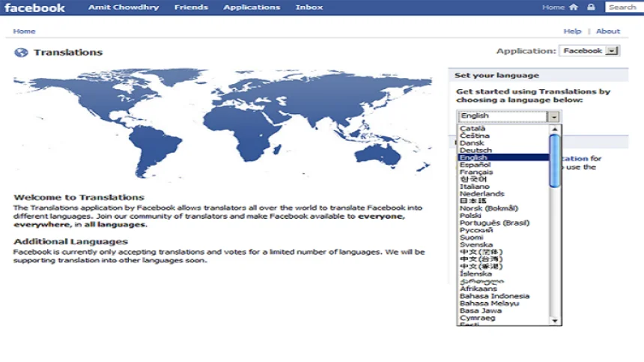Open the privacy lock icon
This screenshot has height=362, width=644.
591,7
